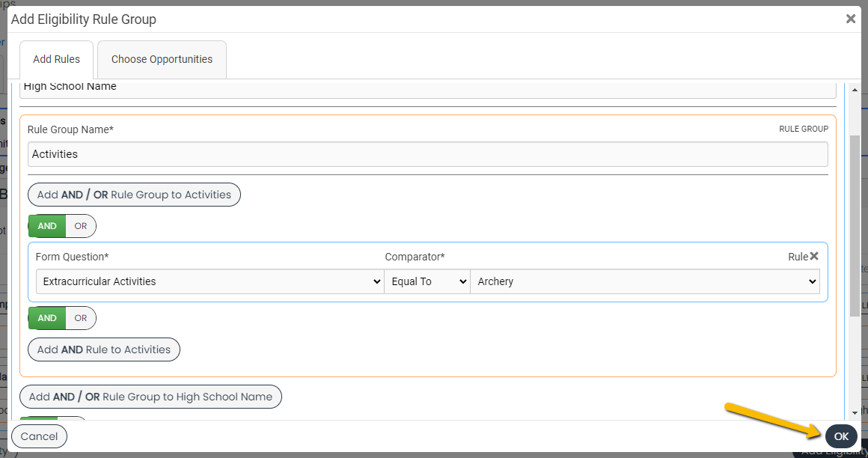Screen dimensions: 868x458
Task: Confirm with the OK button
Action: click(841, 436)
